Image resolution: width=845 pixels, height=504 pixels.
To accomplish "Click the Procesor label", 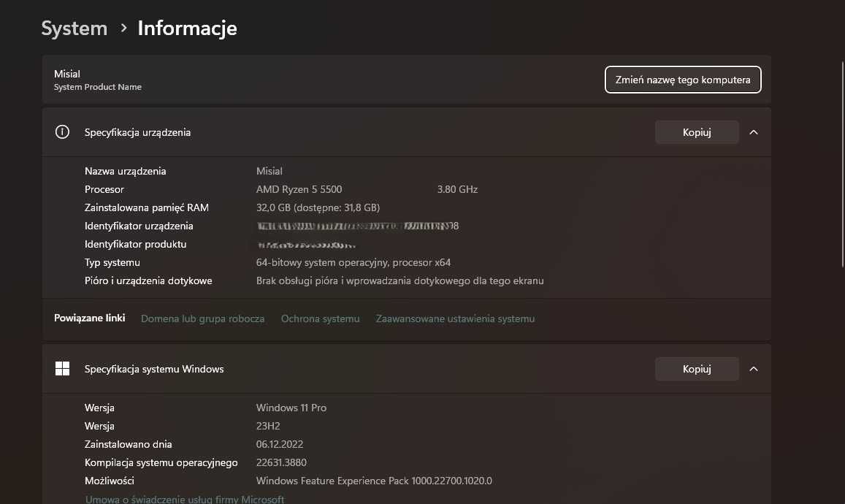I will click(104, 189).
